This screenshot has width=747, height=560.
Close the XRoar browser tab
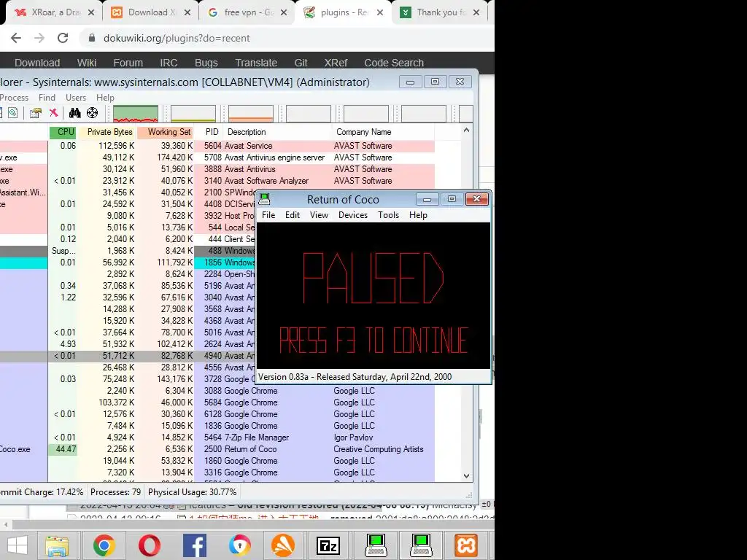point(91,12)
